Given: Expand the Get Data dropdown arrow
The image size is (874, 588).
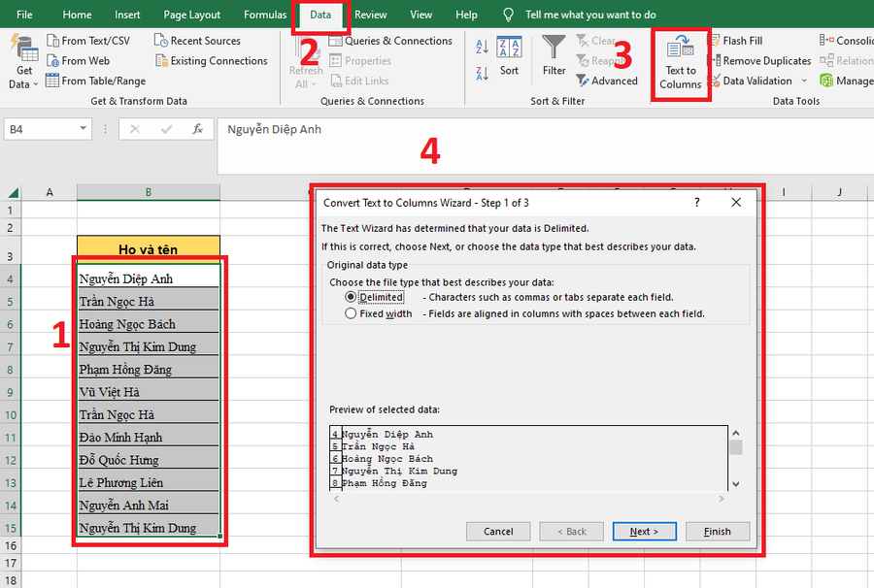Looking at the screenshot, I should (36, 84).
